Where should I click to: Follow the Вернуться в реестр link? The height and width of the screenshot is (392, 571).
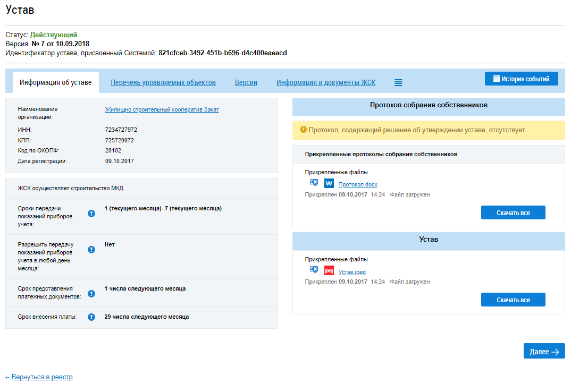[x=42, y=377]
